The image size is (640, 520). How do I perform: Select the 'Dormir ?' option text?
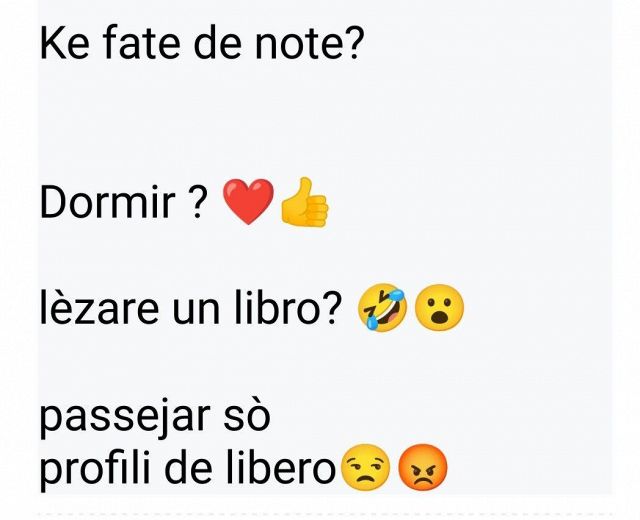point(121,202)
